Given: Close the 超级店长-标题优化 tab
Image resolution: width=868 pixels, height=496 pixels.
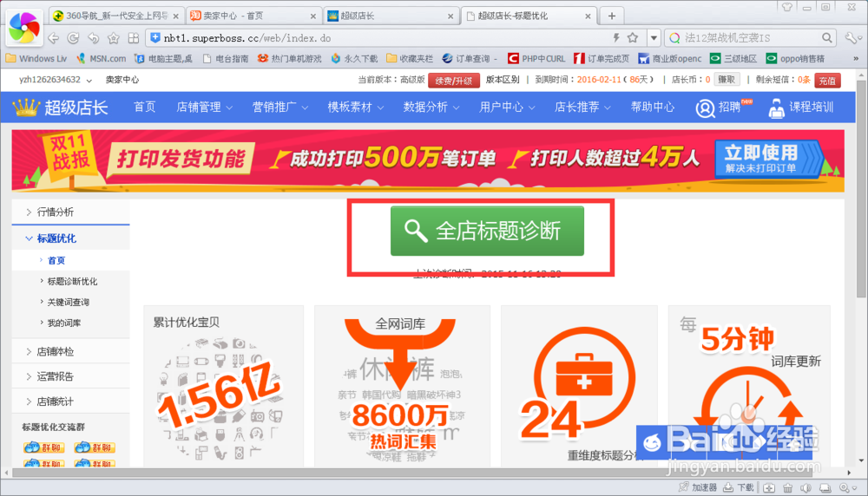Looking at the screenshot, I should [x=588, y=16].
